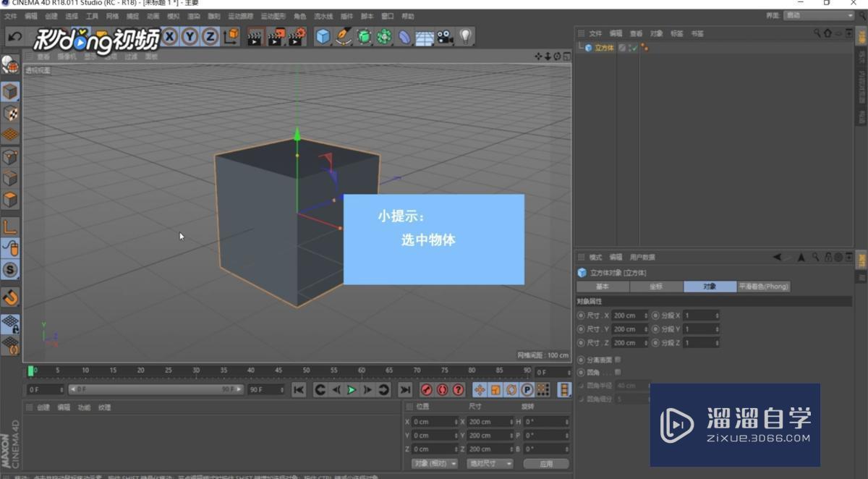This screenshot has width=868, height=479.
Task: Enable the 分离表面 checkbox
Action: point(618,360)
